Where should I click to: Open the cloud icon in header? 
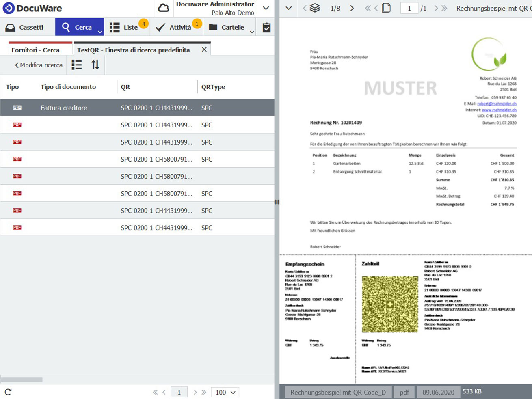tap(163, 8)
